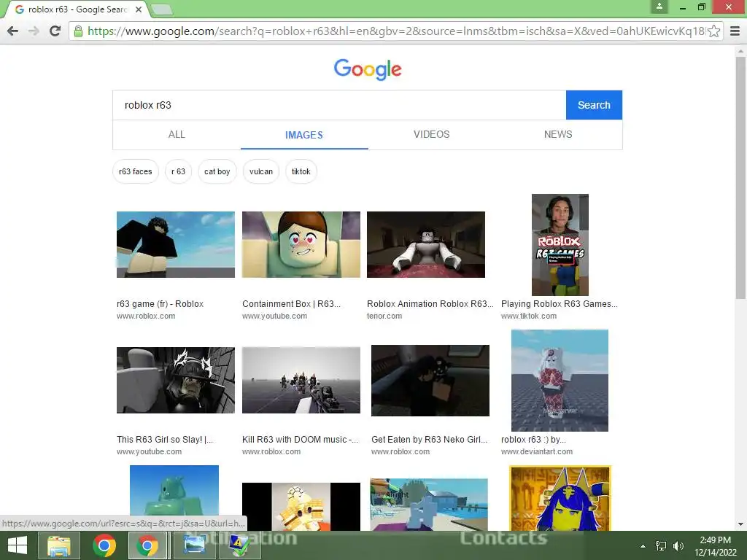Click the taskbar clock and date

[715, 546]
